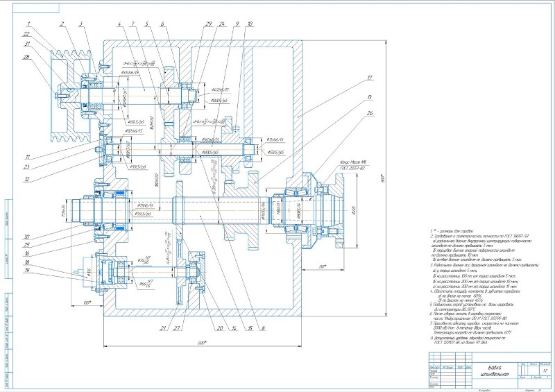The height and width of the screenshot is (392, 555).
Task: Click part callout number 25
Action: pyautogui.click(x=26, y=245)
